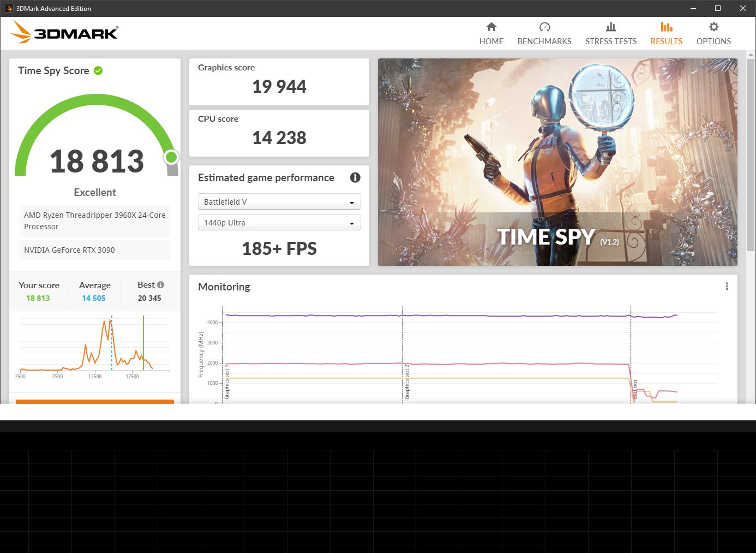Click Your score value 18 813
756x553 pixels.
(x=38, y=298)
